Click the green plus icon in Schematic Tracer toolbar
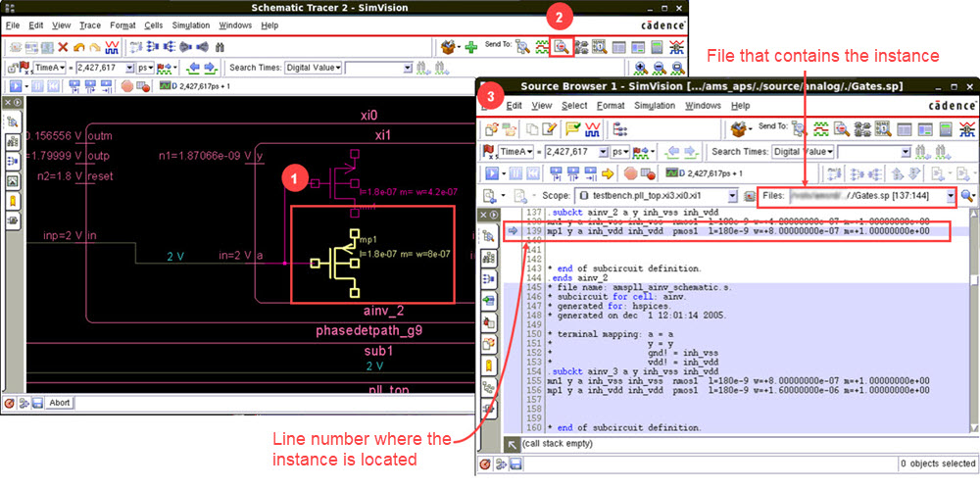This screenshot has width=980, height=488. [471, 46]
